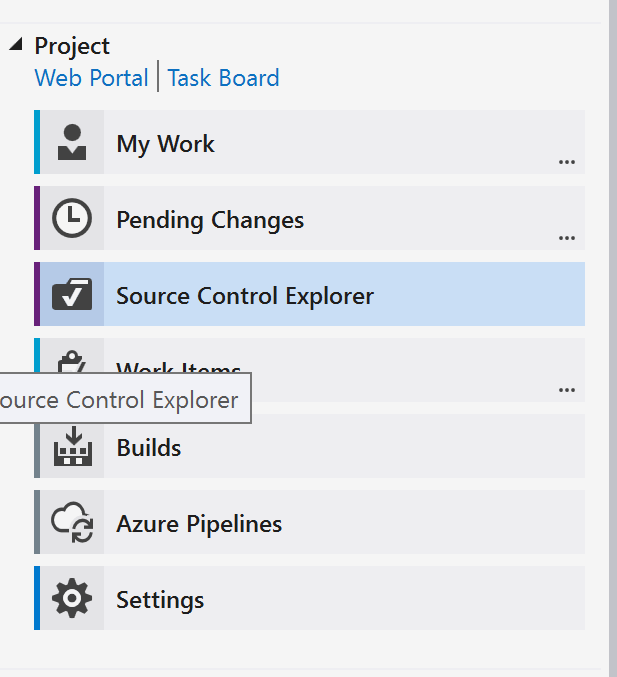Click the vertical scrollbar on the right edge
The height and width of the screenshot is (677, 617).
click(x=611, y=300)
